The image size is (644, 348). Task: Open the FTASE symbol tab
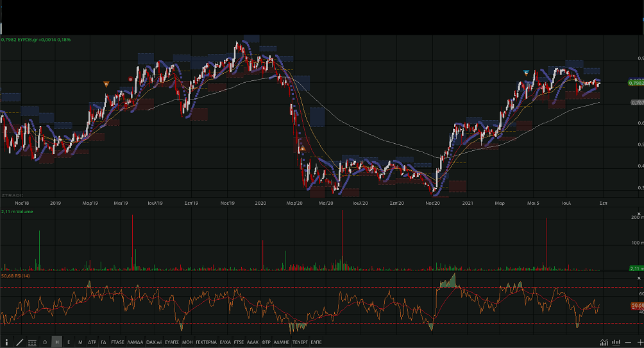(x=117, y=342)
